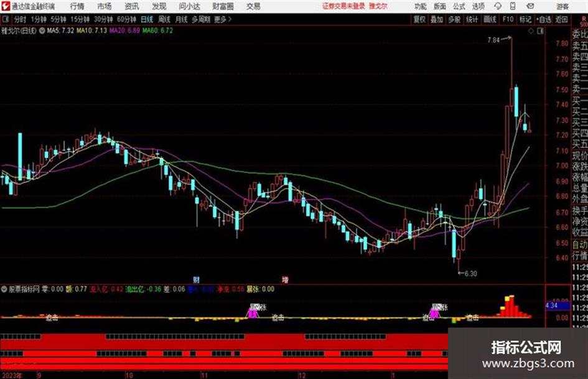The width and height of the screenshot is (588, 379).
Task: Open the 版面 menu
Action: pyautogui.click(x=439, y=6)
